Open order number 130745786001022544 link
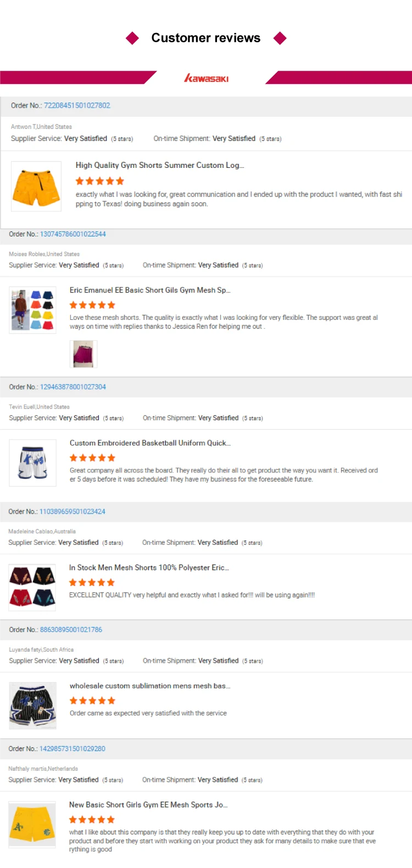 point(73,234)
